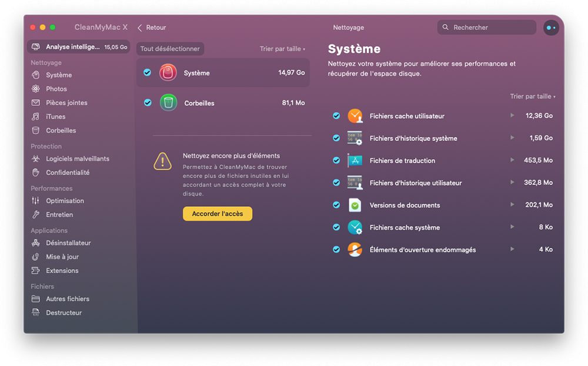Click the Optimisation sliders icon
The height and width of the screenshot is (366, 588).
36,201
